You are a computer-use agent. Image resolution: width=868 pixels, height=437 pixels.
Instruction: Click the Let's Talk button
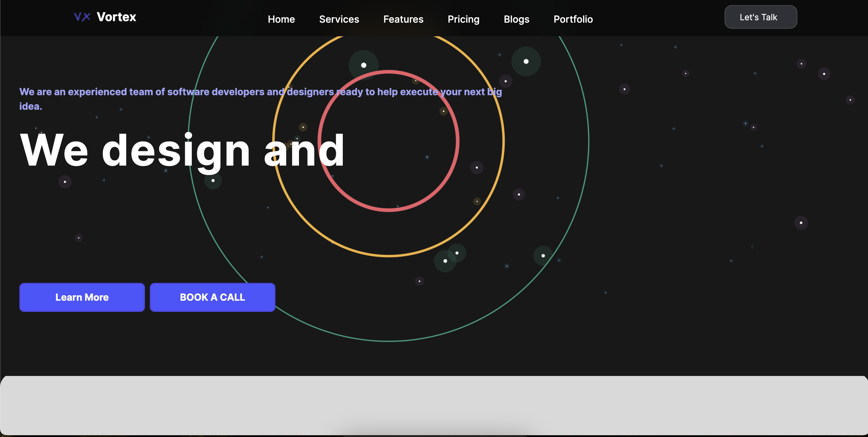tap(760, 17)
